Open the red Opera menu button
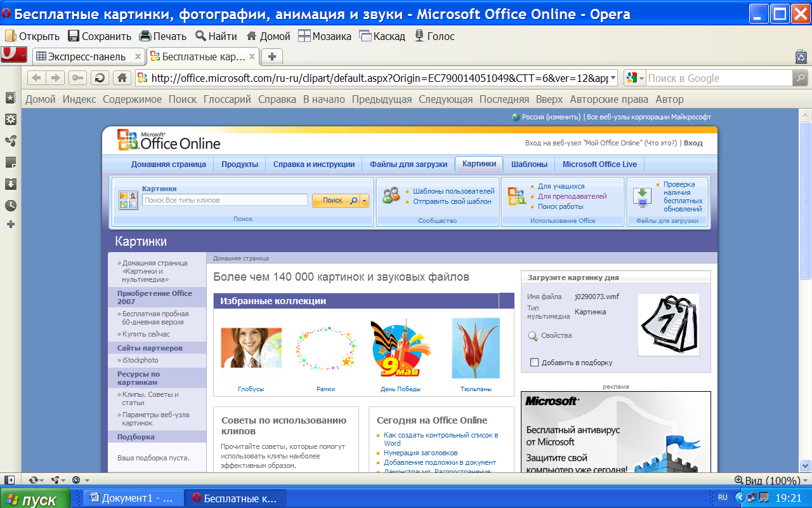This screenshot has height=508, width=812. (x=14, y=55)
